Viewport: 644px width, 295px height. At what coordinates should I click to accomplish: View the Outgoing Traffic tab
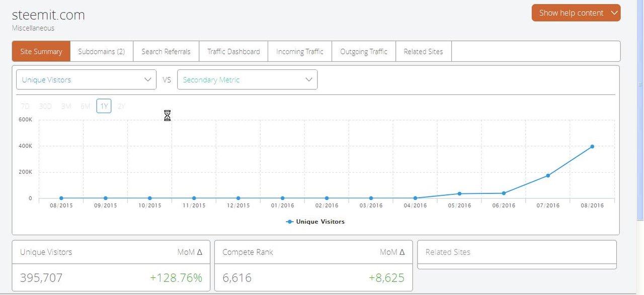pyautogui.click(x=364, y=51)
